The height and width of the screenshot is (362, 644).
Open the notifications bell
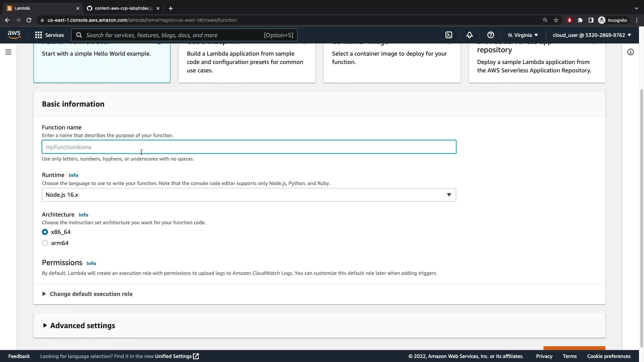(470, 35)
